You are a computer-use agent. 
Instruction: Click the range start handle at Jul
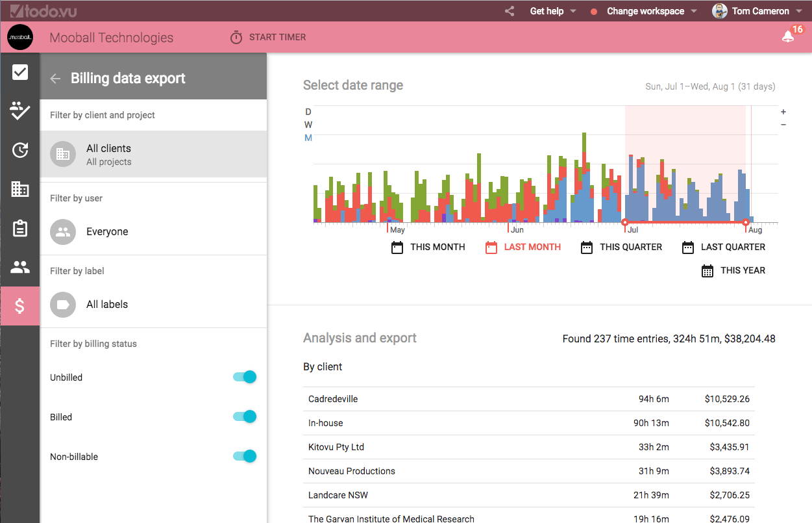pyautogui.click(x=625, y=223)
